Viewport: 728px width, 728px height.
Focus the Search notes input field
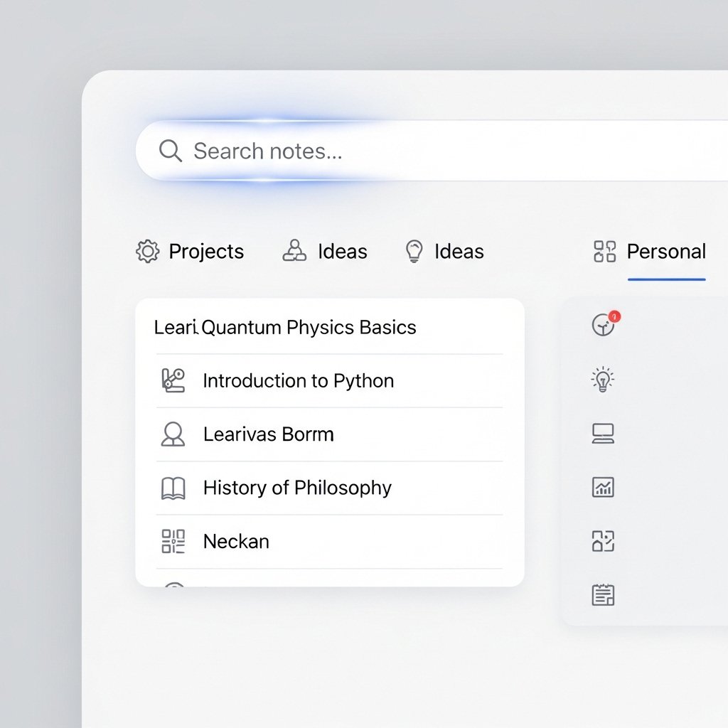(x=427, y=151)
